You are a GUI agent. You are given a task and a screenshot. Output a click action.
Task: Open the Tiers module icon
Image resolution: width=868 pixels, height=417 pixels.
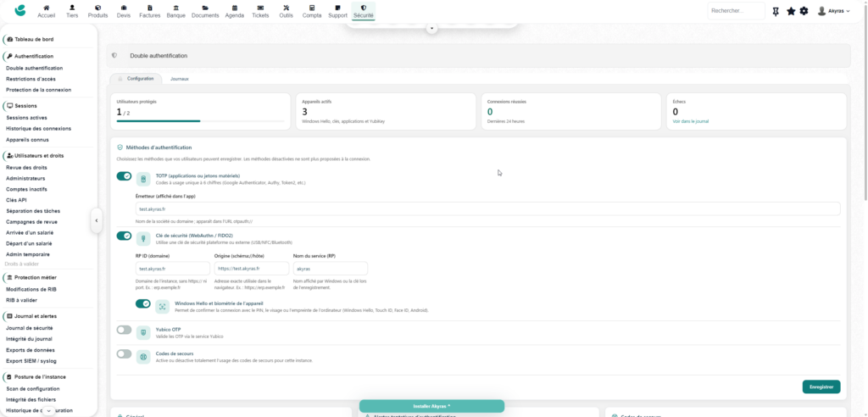72,8
